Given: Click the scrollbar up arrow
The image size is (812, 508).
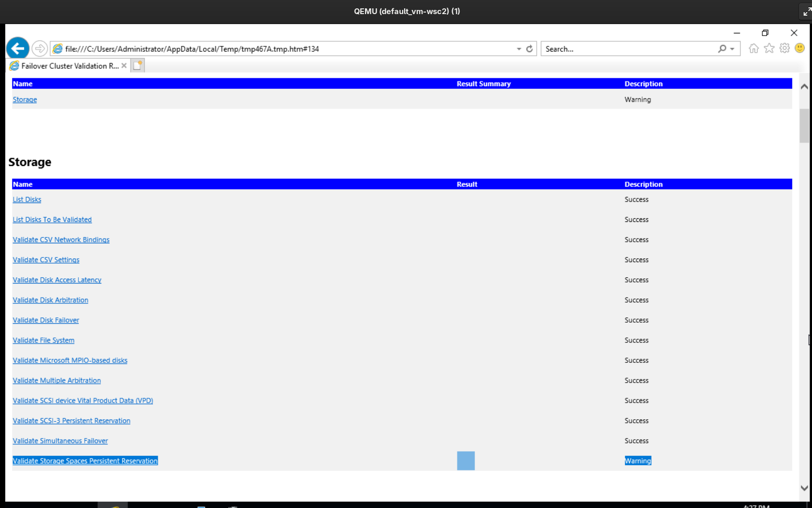Looking at the screenshot, I should (804, 87).
